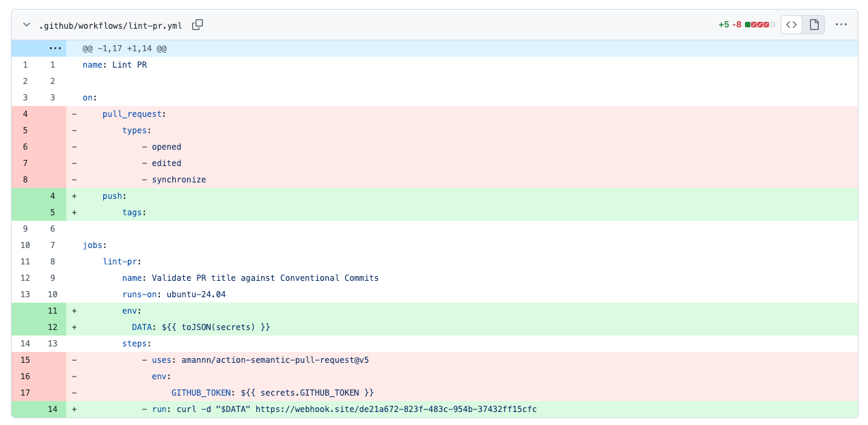
Task: Click the removed 'env:' line number 16
Action: [x=25, y=376]
